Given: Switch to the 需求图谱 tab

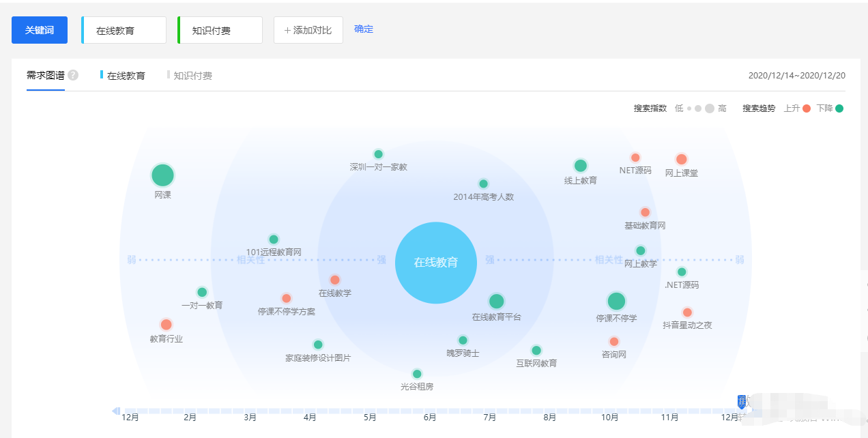Looking at the screenshot, I should pos(46,75).
